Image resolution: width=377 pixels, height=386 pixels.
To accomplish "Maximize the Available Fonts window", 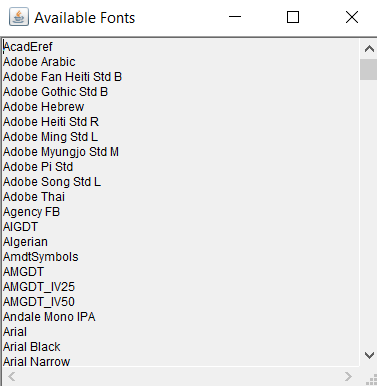I will (293, 17).
